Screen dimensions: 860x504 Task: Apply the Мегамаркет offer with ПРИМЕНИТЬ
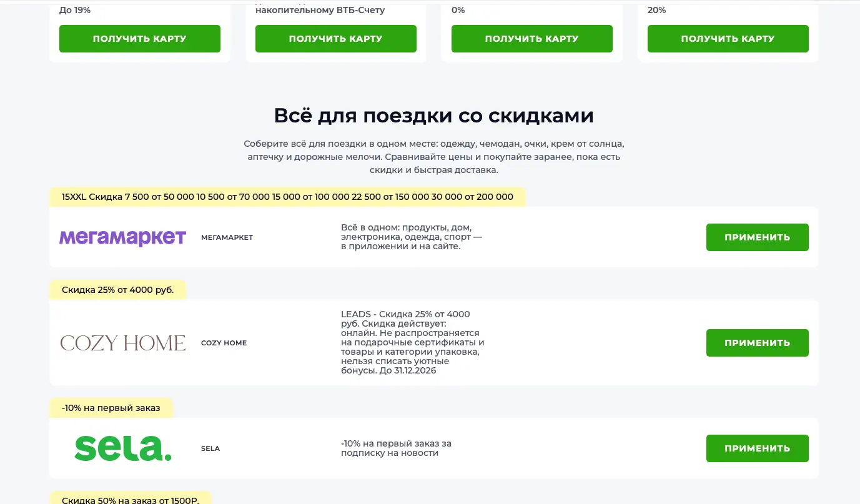(x=758, y=237)
